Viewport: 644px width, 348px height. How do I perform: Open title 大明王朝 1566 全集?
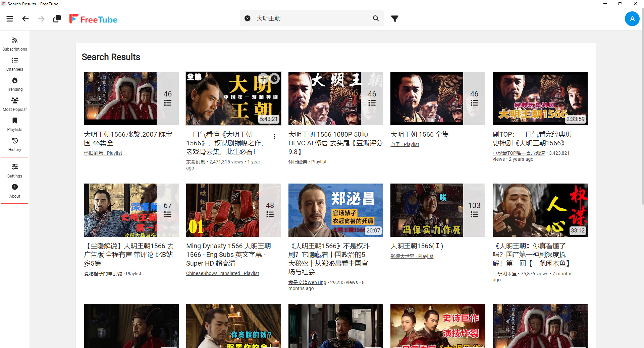420,134
